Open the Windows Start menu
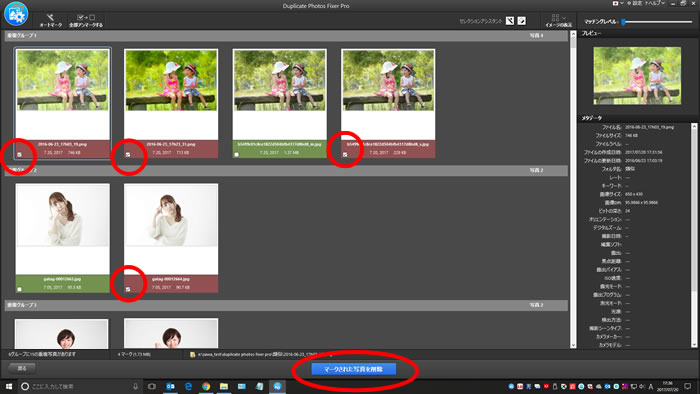This screenshot has width=700, height=394. click(x=8, y=386)
